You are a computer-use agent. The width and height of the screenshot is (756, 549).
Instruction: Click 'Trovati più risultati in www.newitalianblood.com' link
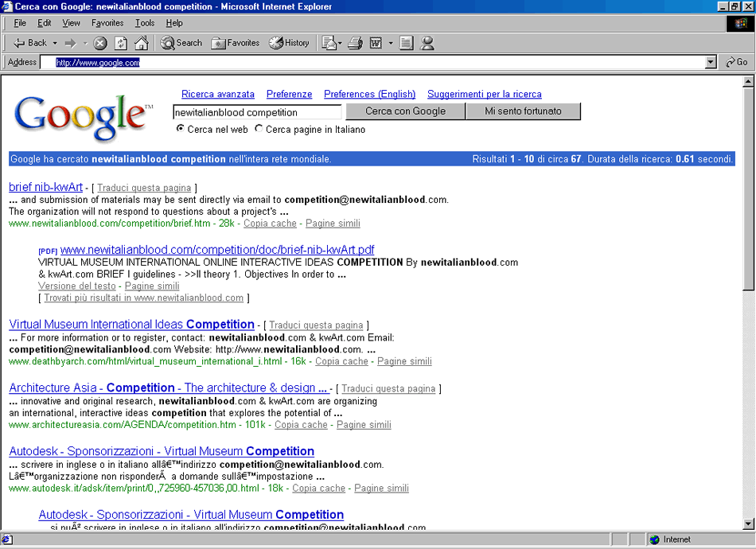(144, 298)
